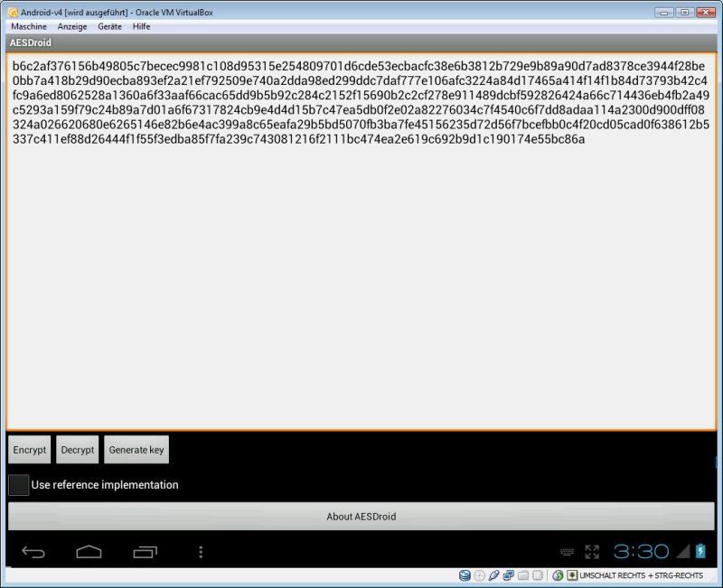
Task: Open the Maschine menu
Action: (x=29, y=27)
